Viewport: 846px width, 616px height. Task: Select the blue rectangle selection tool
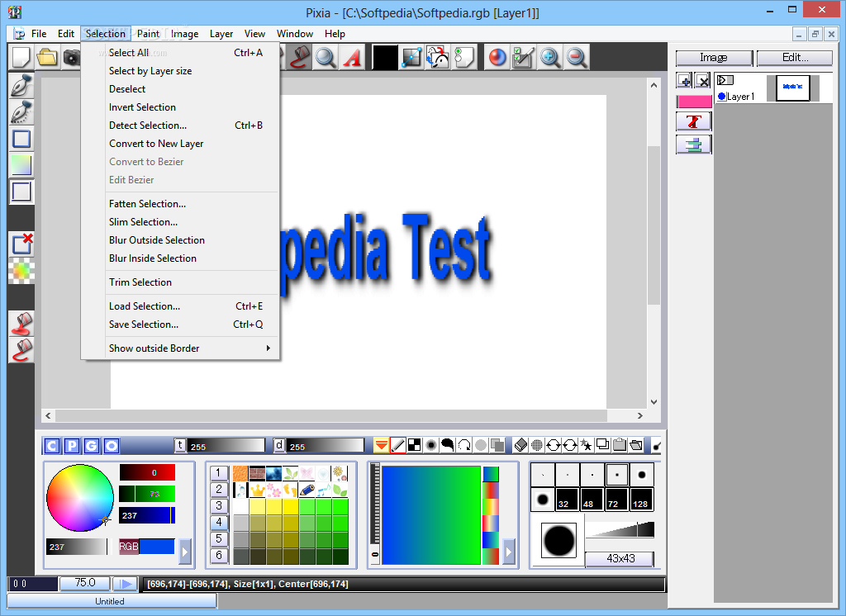[x=21, y=139]
